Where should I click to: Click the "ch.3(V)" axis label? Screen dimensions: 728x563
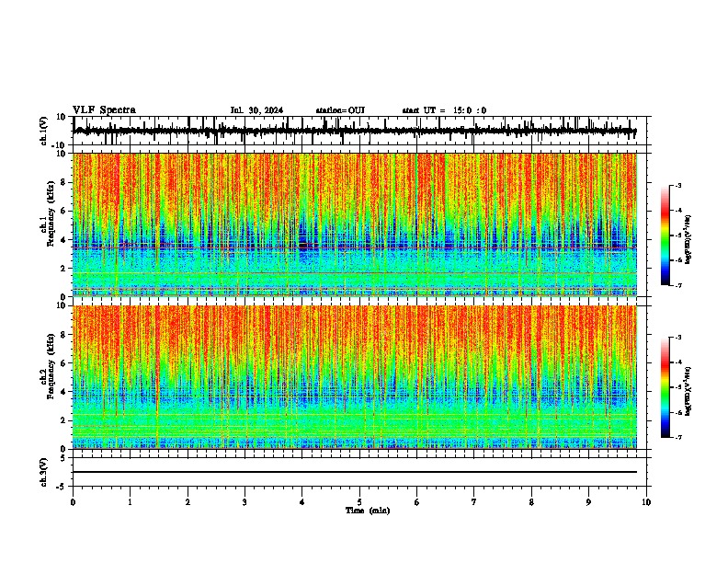[43, 472]
